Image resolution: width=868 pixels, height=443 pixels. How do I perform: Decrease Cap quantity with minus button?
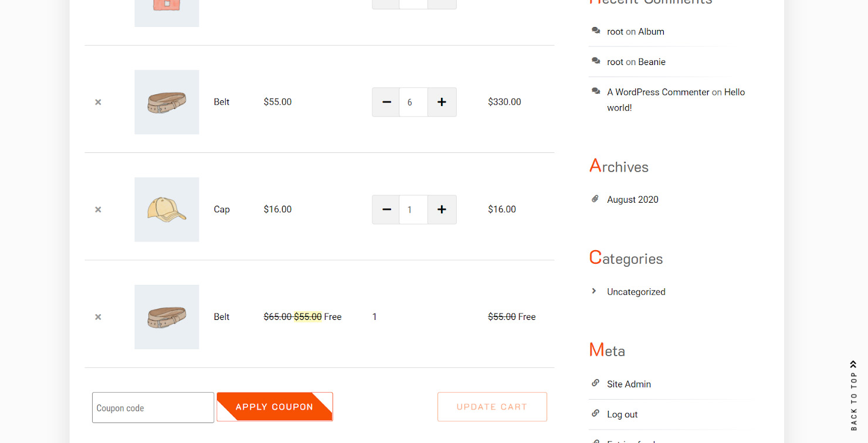point(386,210)
